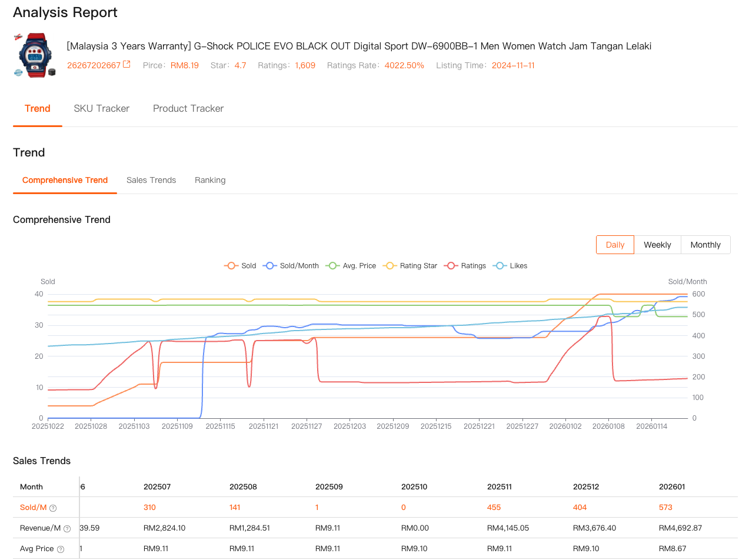
Task: Open the Product Tracker tab
Action: (188, 108)
